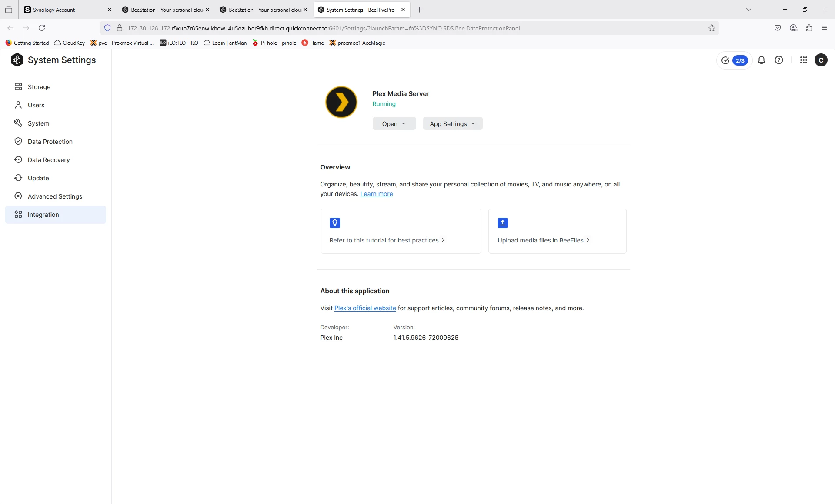Click version number 1.41.5.9626-72009626
Screen dimensions: 835x504
[x=426, y=338]
